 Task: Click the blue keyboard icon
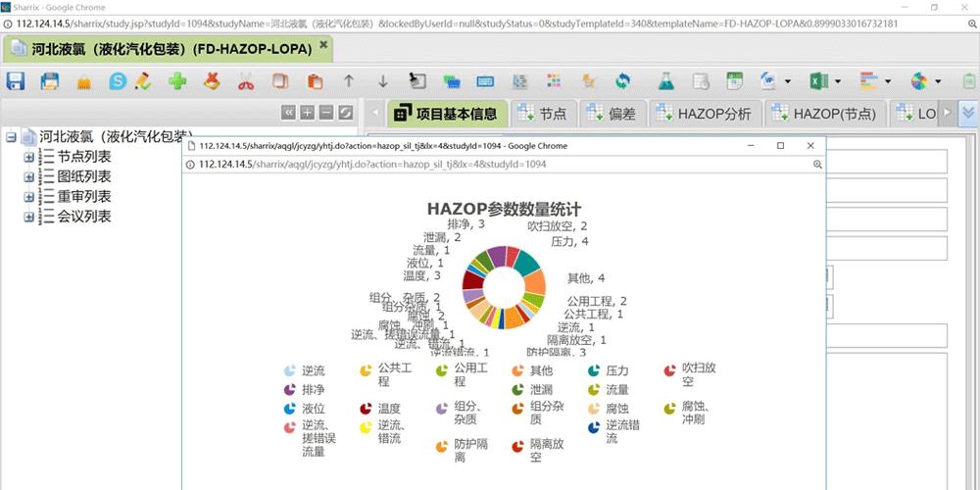click(486, 81)
